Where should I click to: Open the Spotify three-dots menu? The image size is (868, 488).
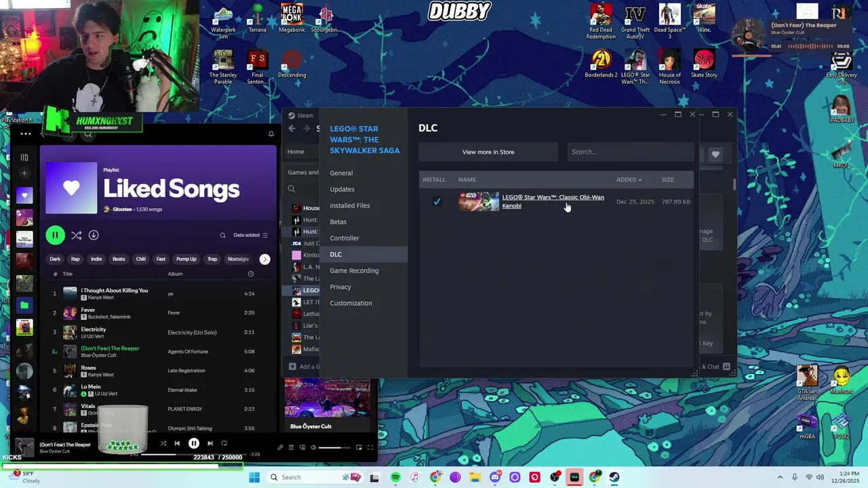pyautogui.click(x=25, y=134)
